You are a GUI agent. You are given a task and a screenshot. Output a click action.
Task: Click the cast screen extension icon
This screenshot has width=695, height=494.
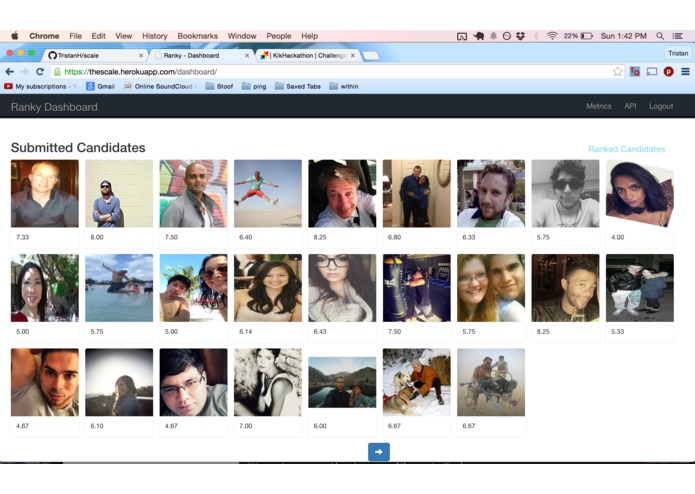652,71
